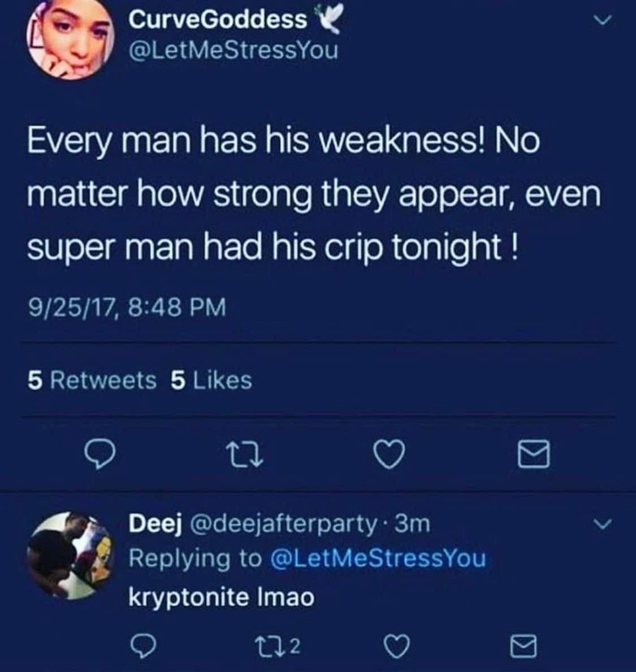
Task: View the 5 Retweets list
Action: click(92, 380)
